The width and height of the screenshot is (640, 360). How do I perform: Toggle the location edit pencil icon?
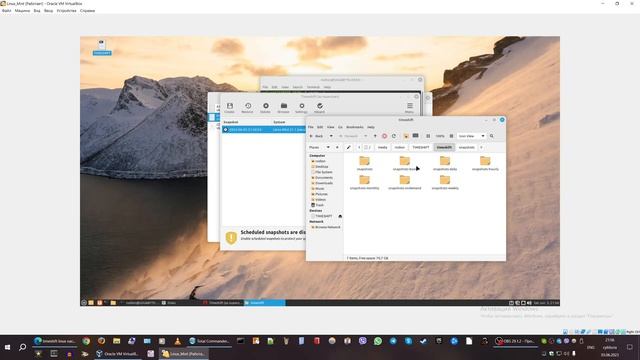348,147
